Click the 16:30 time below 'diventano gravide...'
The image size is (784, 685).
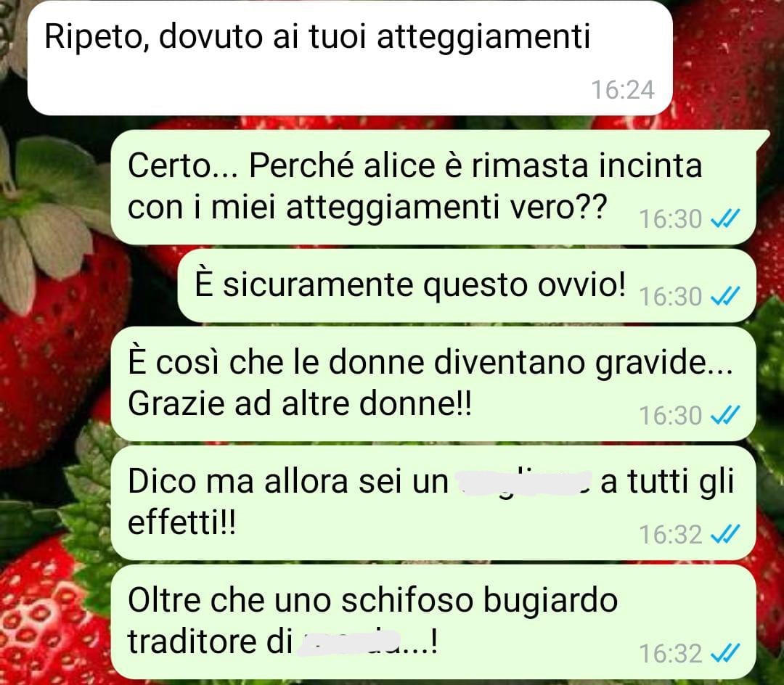click(x=671, y=416)
